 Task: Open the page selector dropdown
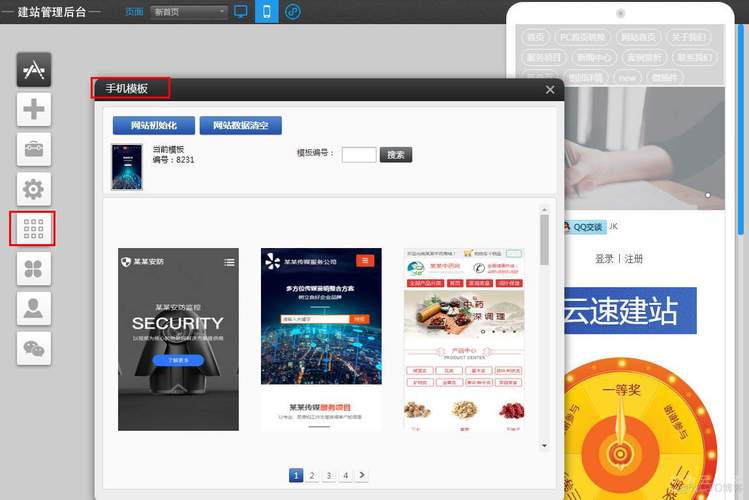click(x=189, y=12)
